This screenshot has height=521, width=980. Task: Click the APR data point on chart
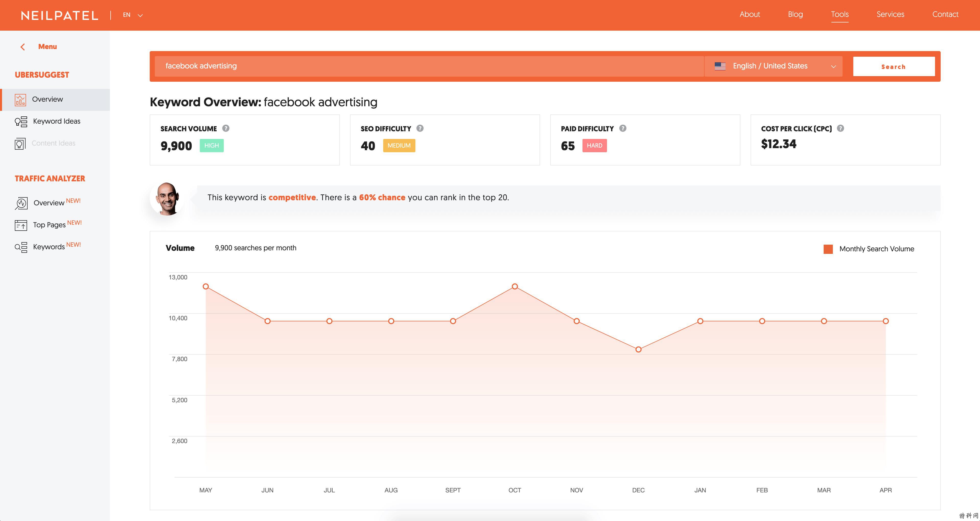tap(886, 321)
